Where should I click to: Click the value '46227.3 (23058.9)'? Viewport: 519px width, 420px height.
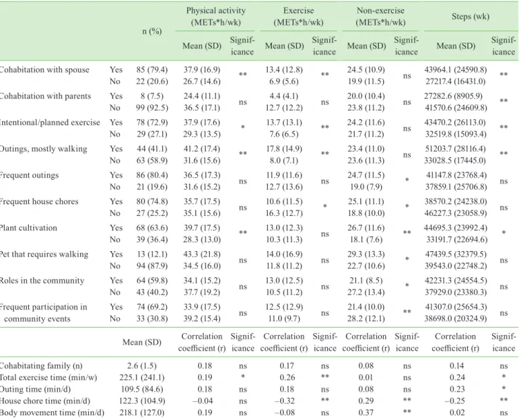[456, 213]
